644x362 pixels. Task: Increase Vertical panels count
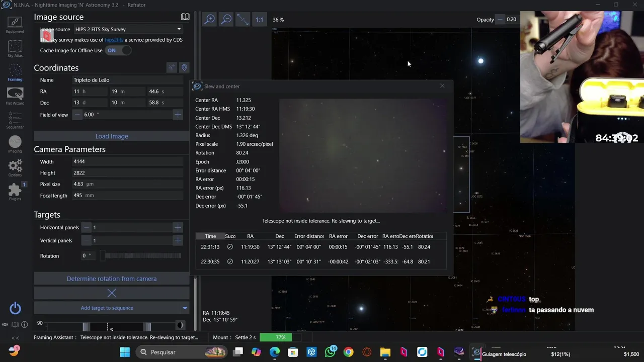[178, 240]
